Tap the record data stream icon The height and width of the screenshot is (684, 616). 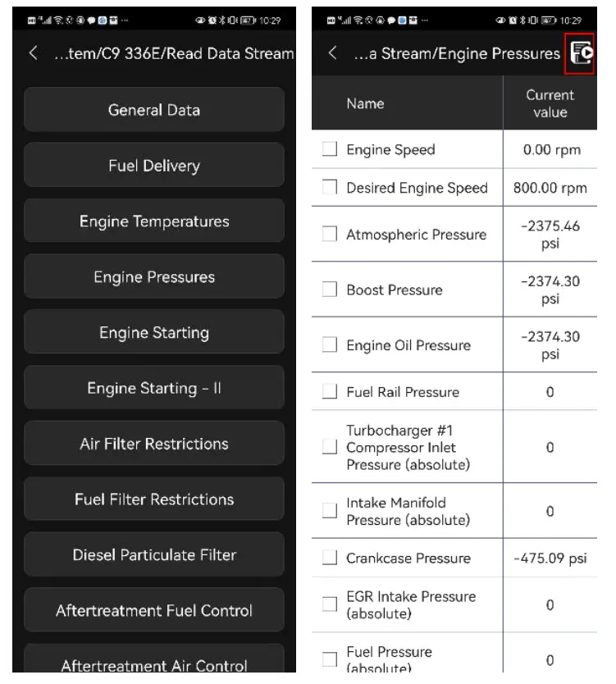[582, 54]
